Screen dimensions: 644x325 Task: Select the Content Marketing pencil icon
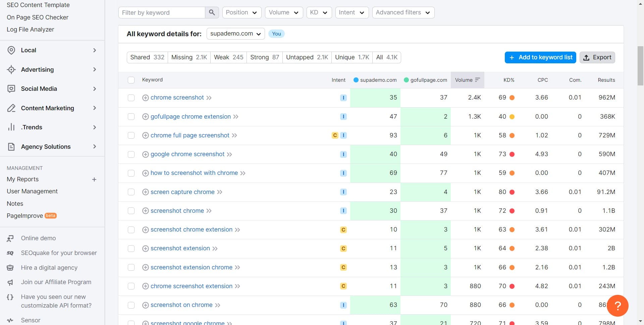pyautogui.click(x=11, y=108)
